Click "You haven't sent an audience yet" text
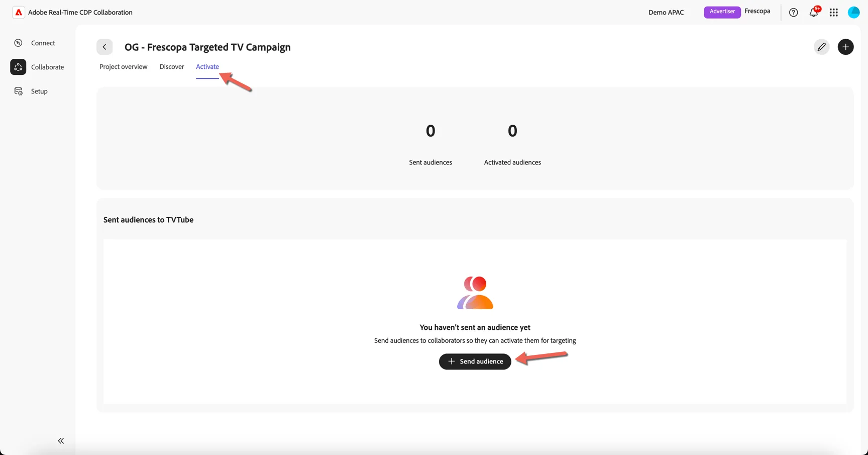This screenshot has height=455, width=868. tap(475, 327)
